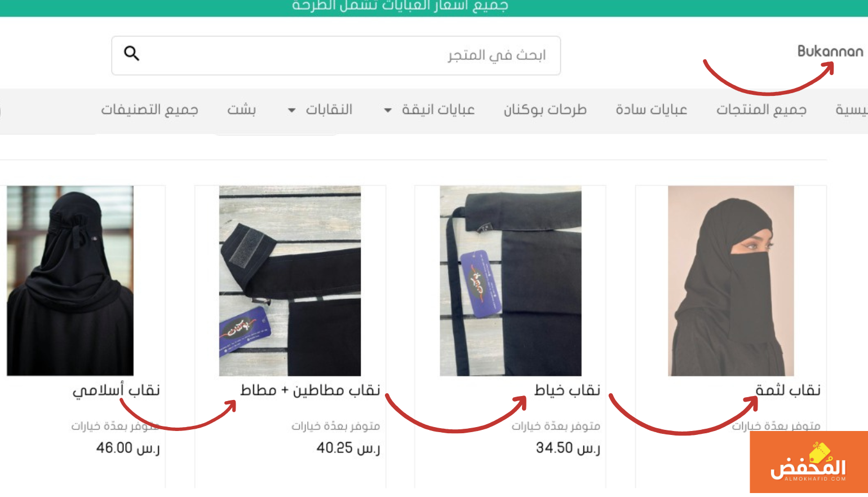Click the نقاب أسلامي product title
This screenshot has width=868, height=497.
tap(116, 390)
